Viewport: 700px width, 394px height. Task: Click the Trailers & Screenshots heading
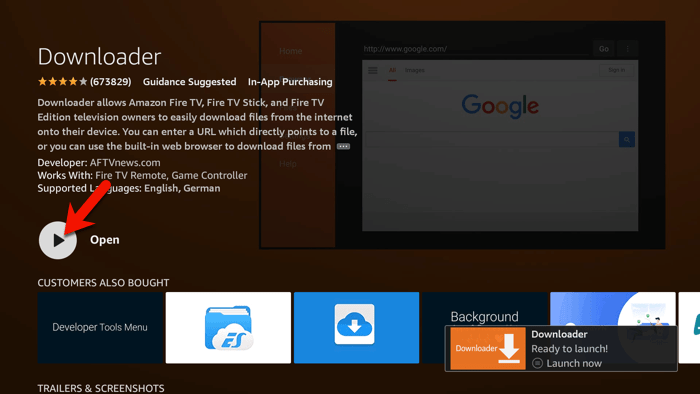tap(101, 388)
